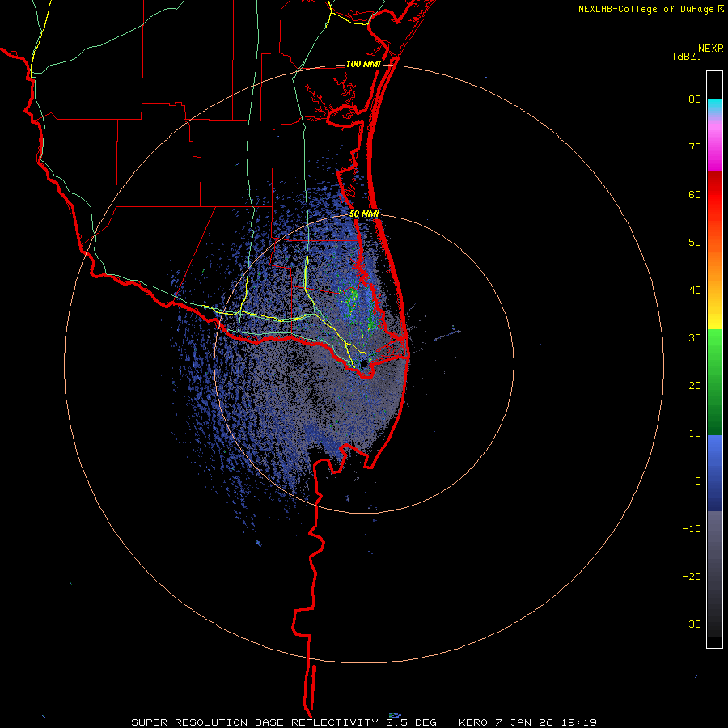Click the 70 value on dBZ scale
The height and width of the screenshot is (728, 728).
tap(695, 147)
